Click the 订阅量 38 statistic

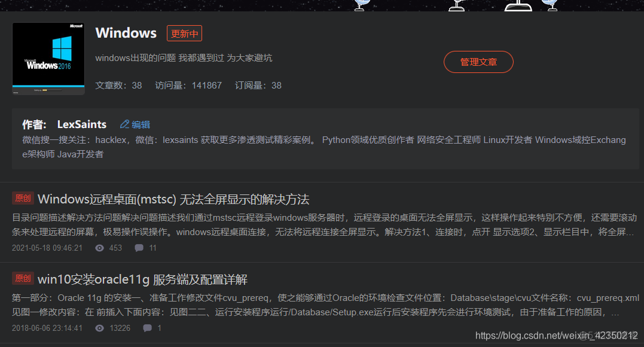258,86
